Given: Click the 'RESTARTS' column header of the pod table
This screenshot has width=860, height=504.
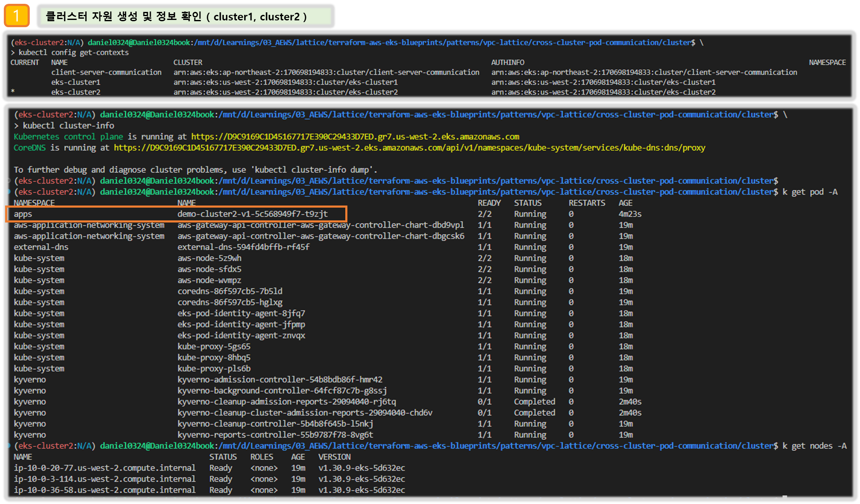Looking at the screenshot, I should [x=587, y=203].
